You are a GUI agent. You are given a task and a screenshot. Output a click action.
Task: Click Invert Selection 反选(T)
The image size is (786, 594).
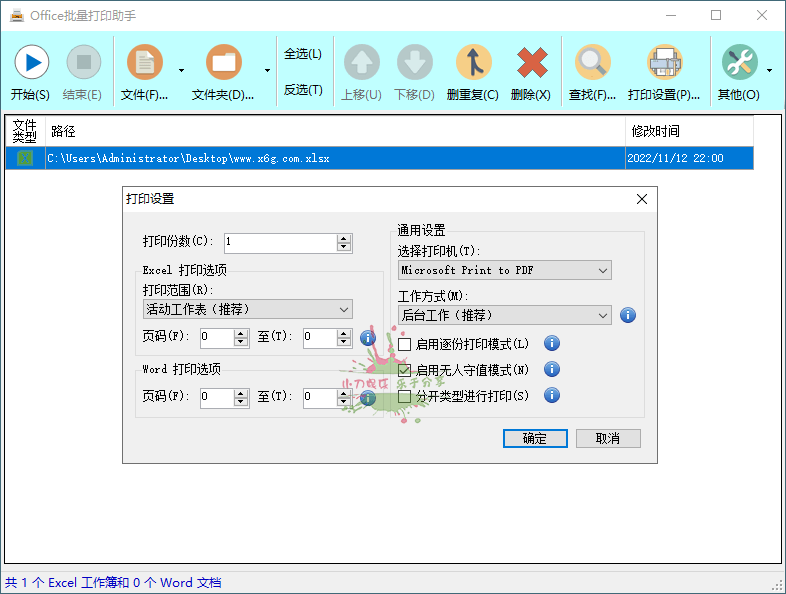(x=303, y=90)
